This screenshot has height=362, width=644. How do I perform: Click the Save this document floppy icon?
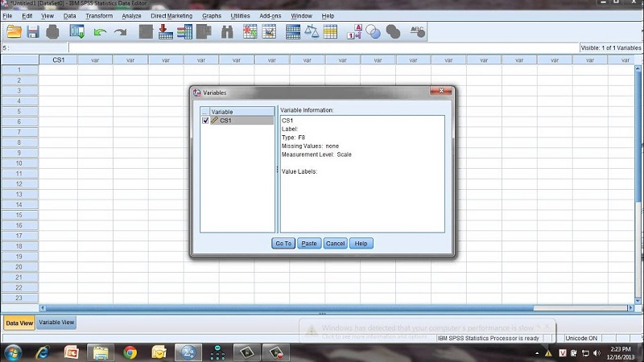[x=33, y=31]
